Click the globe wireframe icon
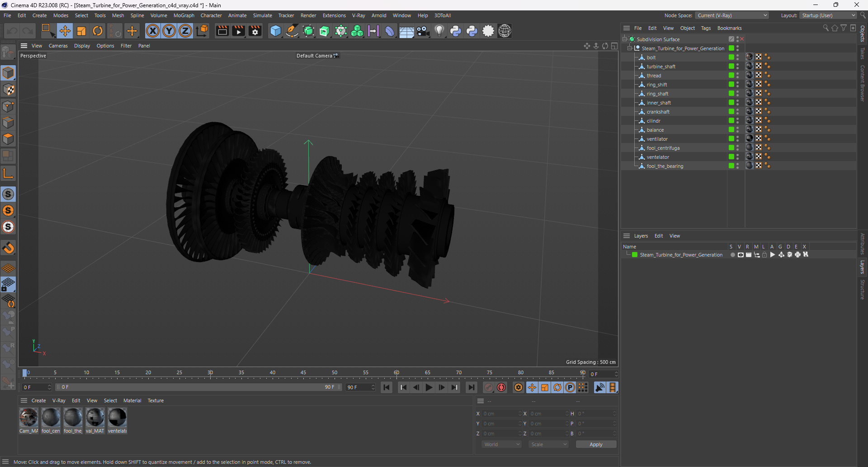This screenshot has width=868, height=467. (505, 31)
